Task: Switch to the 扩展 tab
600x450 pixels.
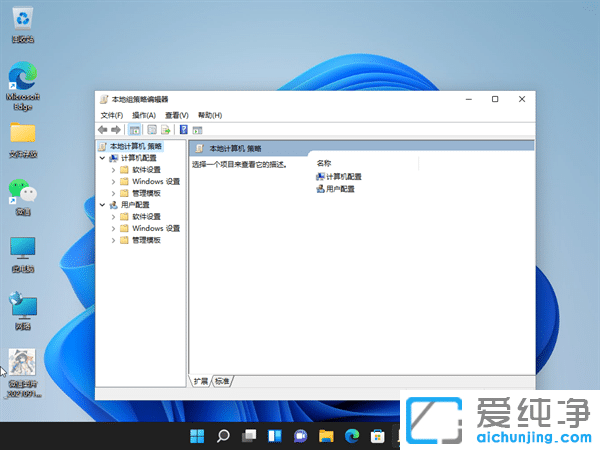Action: pyautogui.click(x=201, y=381)
